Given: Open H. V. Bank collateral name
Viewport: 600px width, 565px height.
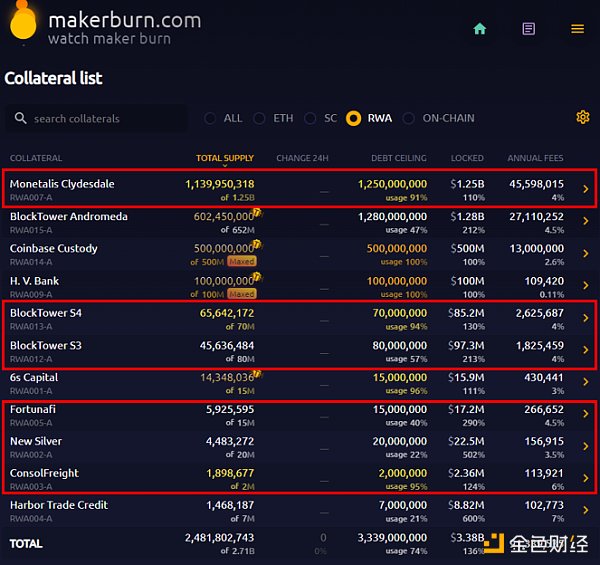Looking at the screenshot, I should click(34, 281).
